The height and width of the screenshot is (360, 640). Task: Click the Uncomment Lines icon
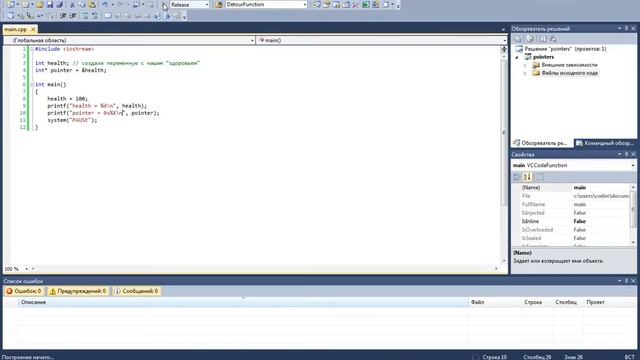click(x=95, y=16)
